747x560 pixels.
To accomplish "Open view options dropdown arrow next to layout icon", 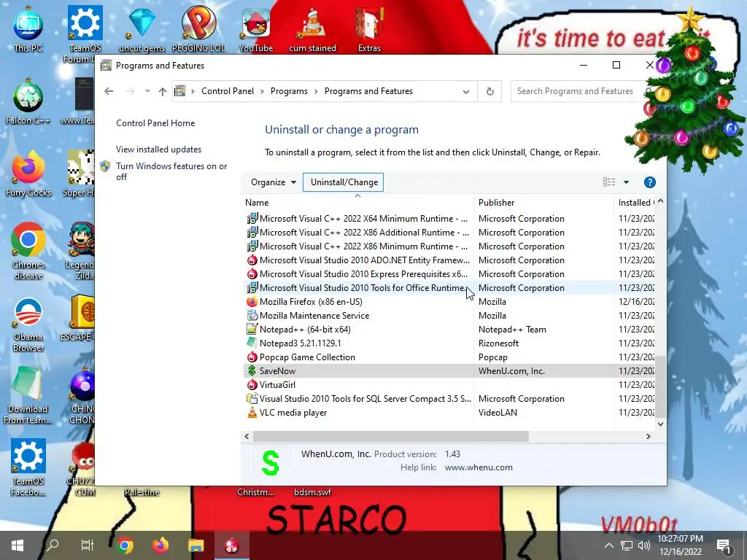I will pos(626,182).
